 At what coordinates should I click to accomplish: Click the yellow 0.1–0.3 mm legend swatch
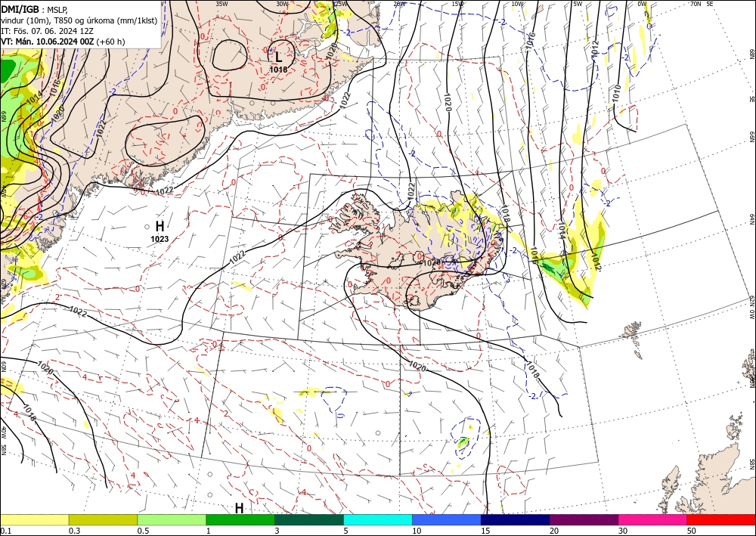pyautogui.click(x=34, y=519)
